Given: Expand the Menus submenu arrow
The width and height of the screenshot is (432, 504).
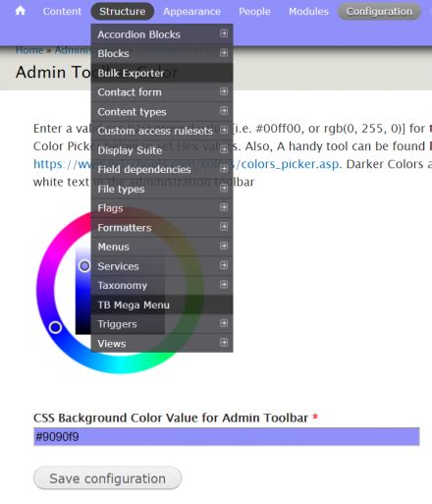Looking at the screenshot, I should coord(224,246).
